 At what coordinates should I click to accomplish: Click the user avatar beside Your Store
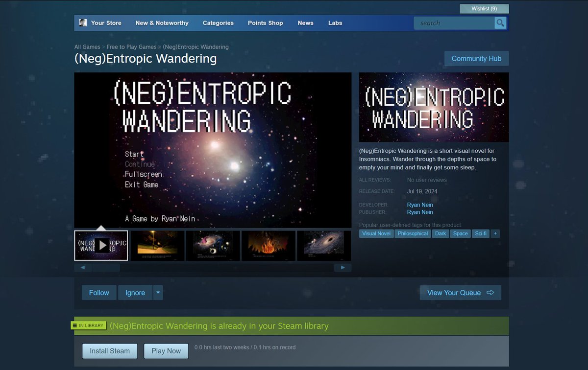(83, 23)
